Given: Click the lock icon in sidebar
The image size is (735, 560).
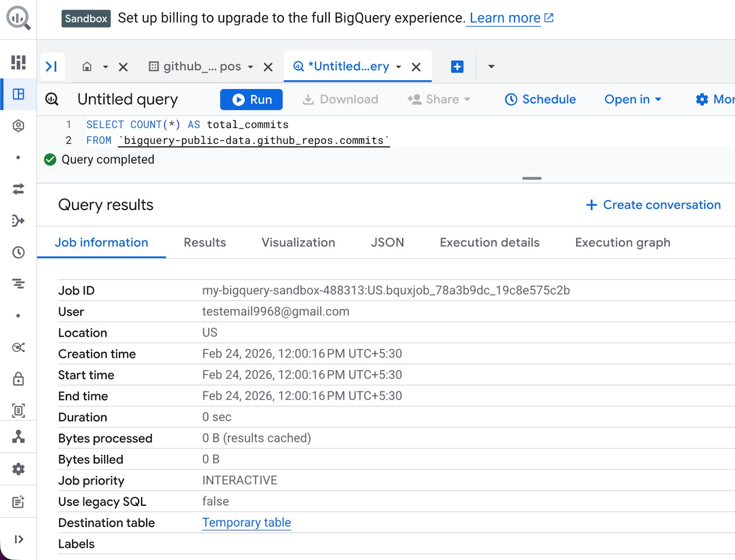Looking at the screenshot, I should 18,379.
